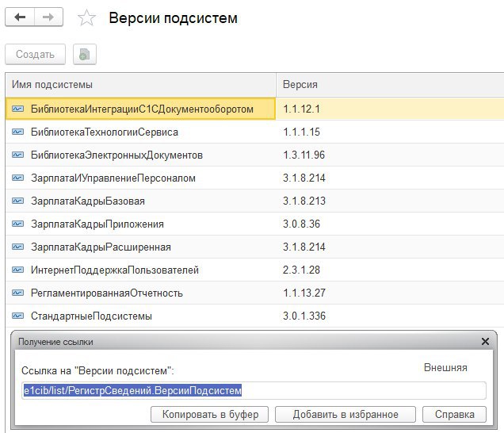This screenshot has width=504, height=433.
Task: Select БиблиотекаИнтеграцииС1СДокументооборотом name cell
Action: pos(142,109)
